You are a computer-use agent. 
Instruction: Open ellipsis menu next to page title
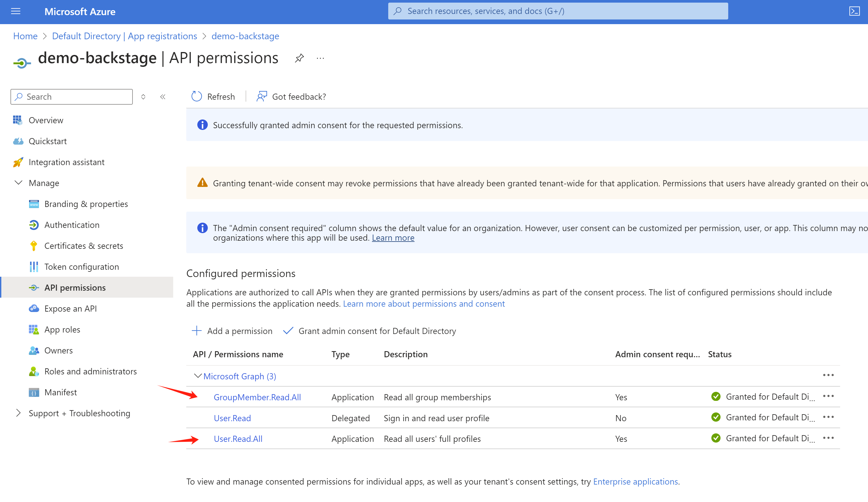point(320,58)
